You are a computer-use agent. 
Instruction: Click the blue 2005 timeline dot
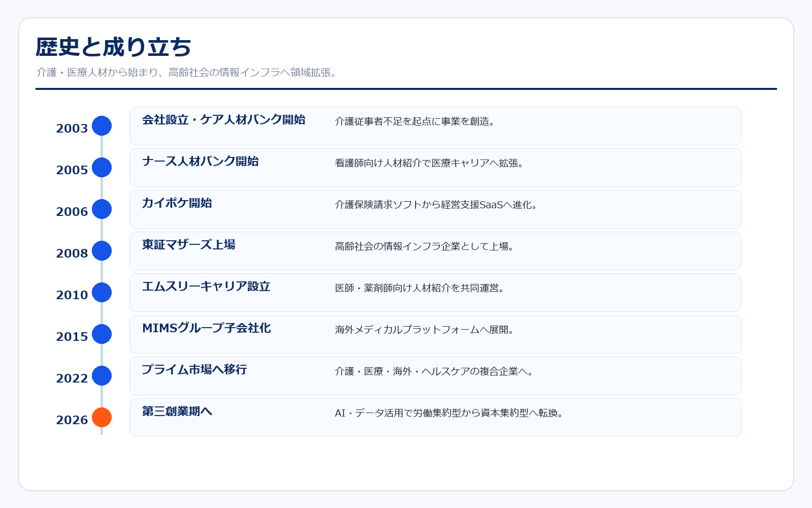(101, 168)
